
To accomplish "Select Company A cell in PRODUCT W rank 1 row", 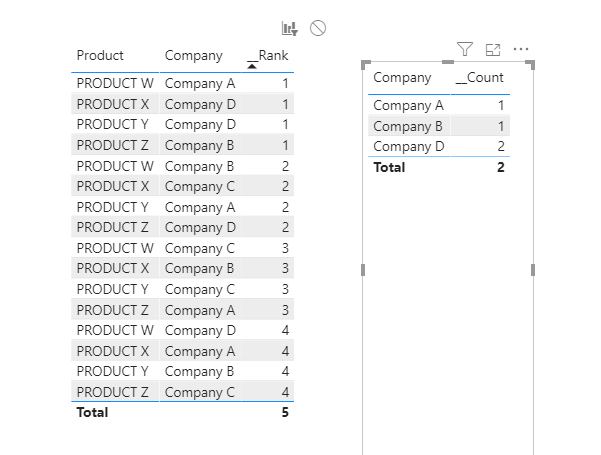I will click(x=200, y=84).
